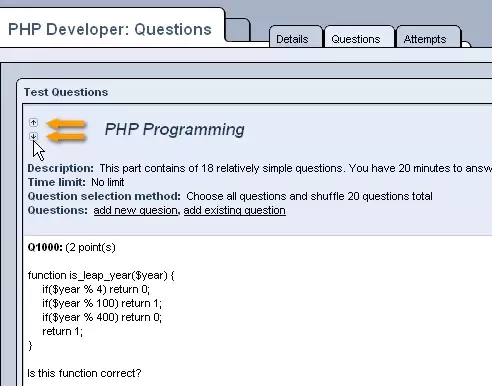
Task: Click the Test Questions panel header
Action: (x=66, y=92)
